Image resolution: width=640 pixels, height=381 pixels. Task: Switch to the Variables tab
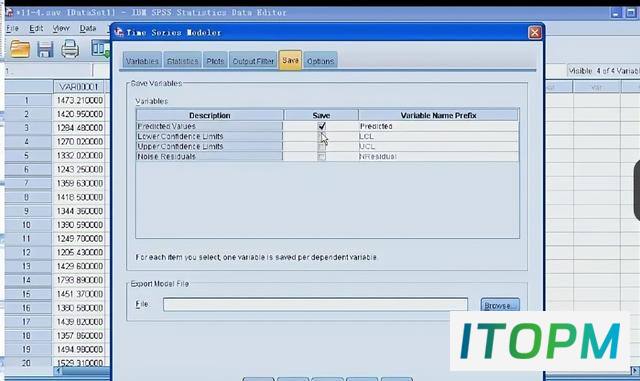click(142, 61)
